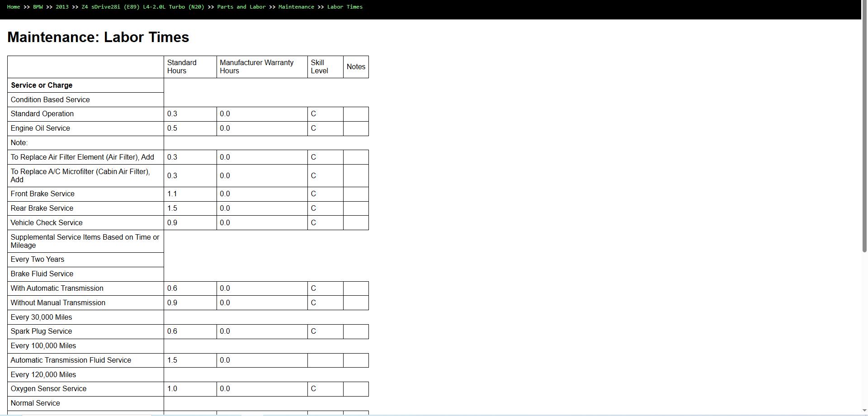
Task: Click the Every 120,000 Miles row
Action: point(85,375)
